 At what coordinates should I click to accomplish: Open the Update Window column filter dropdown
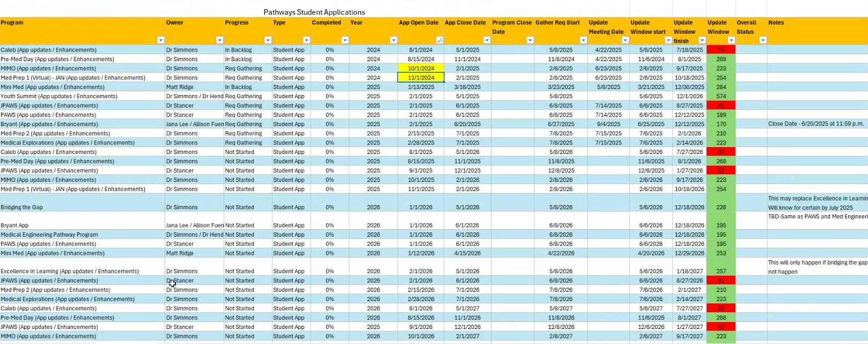click(x=731, y=40)
